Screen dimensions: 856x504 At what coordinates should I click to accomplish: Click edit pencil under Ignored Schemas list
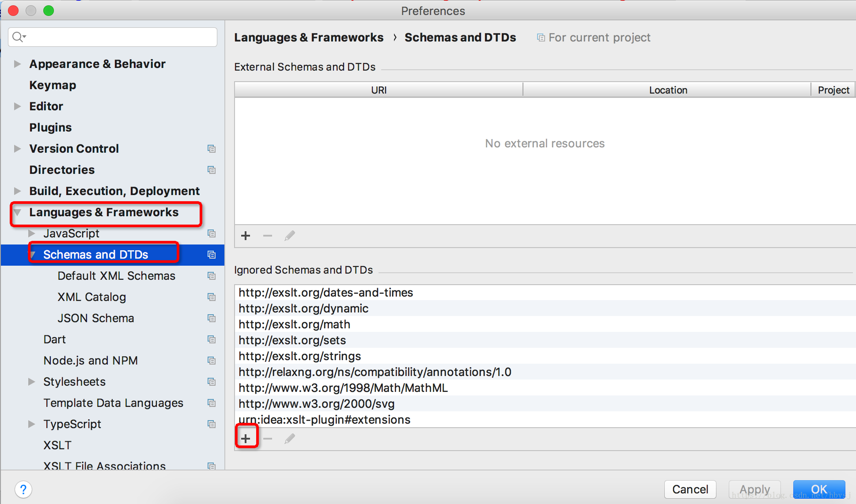click(290, 438)
